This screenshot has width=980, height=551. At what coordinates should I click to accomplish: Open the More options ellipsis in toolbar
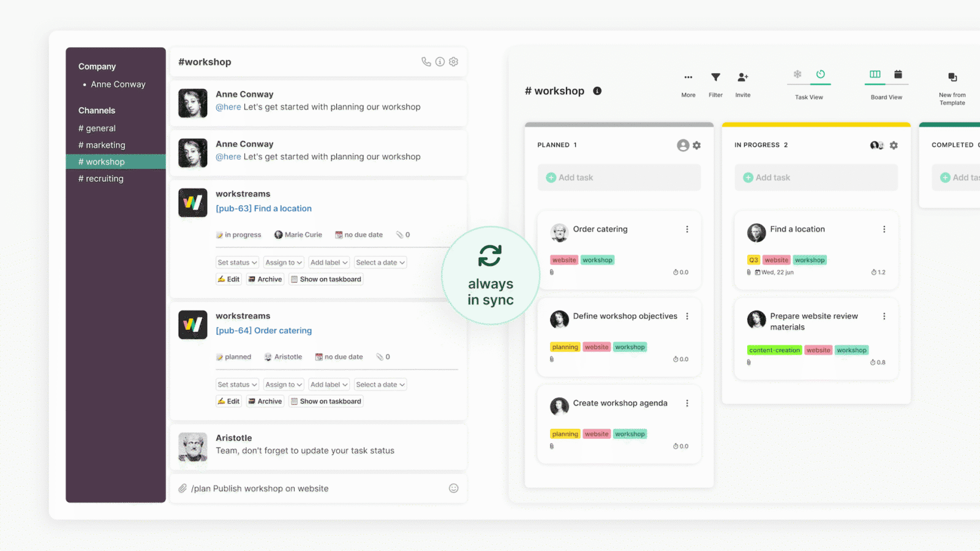point(688,78)
